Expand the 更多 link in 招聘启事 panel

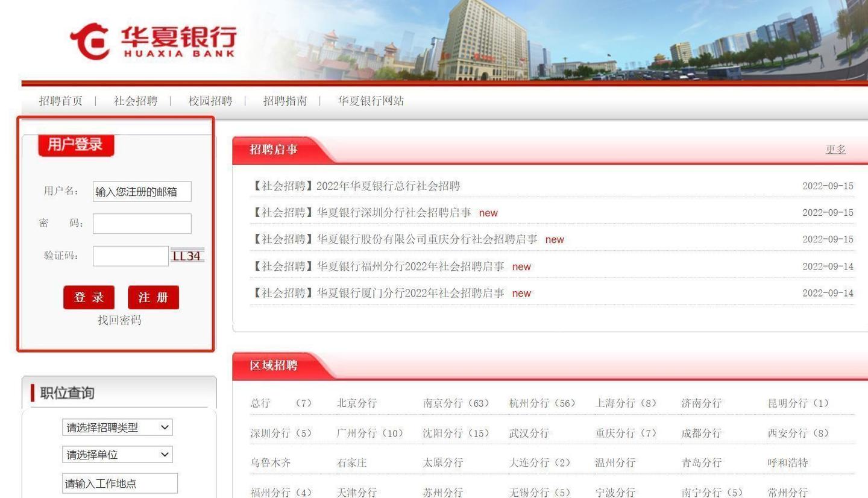(x=835, y=149)
